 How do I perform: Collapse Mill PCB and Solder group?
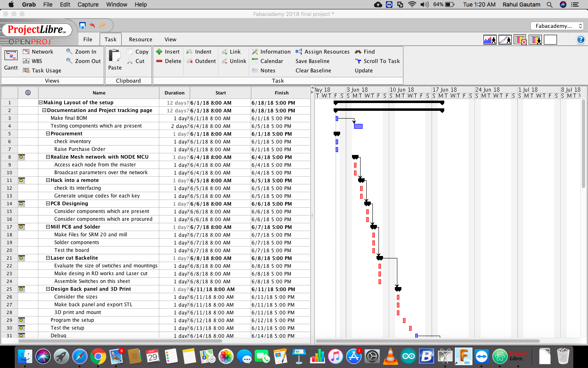click(x=48, y=227)
